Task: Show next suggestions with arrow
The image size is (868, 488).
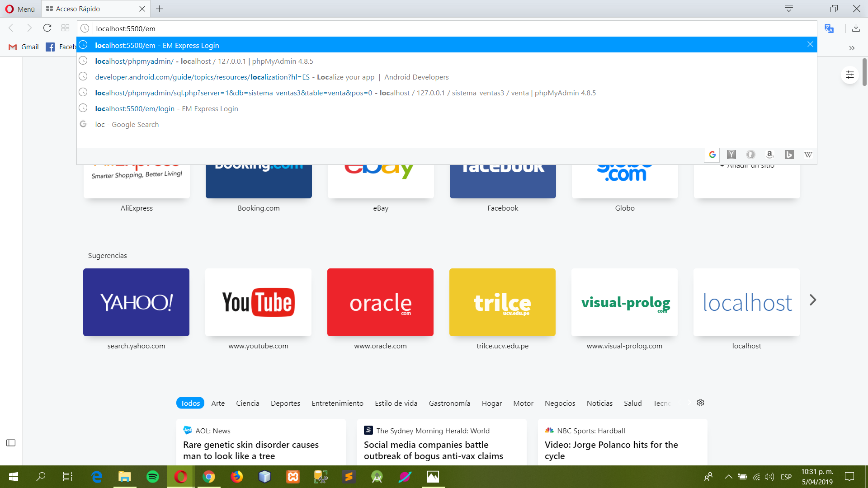Action: (813, 300)
